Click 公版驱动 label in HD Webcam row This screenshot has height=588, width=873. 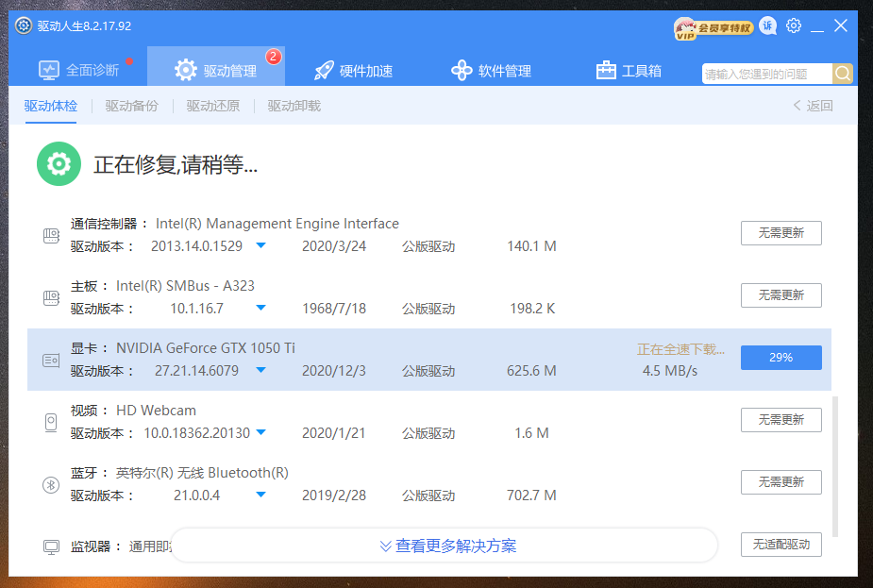[428, 433]
